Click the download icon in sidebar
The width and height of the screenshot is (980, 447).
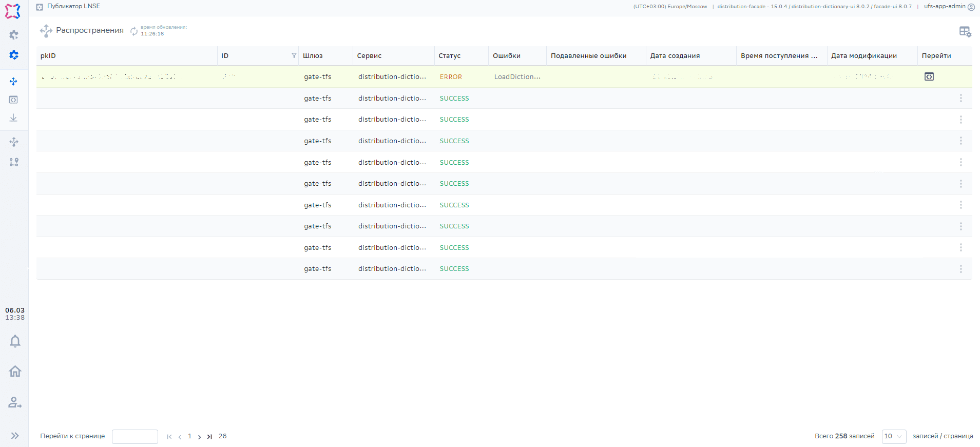(x=14, y=118)
